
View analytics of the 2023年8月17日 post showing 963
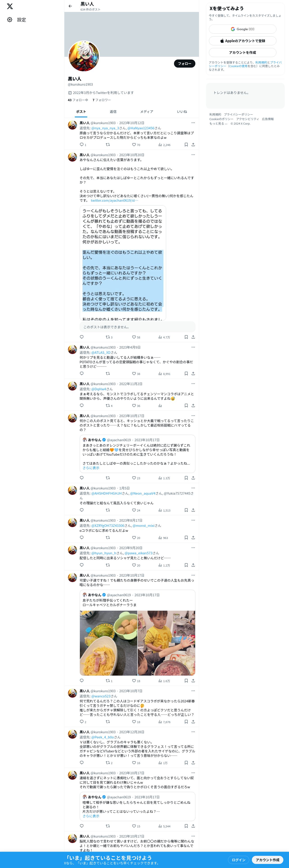coord(163,537)
